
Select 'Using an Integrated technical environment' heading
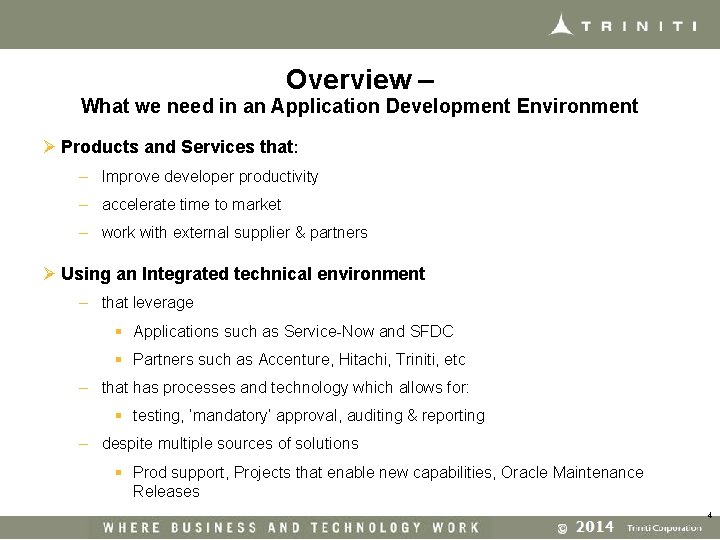tap(243, 274)
